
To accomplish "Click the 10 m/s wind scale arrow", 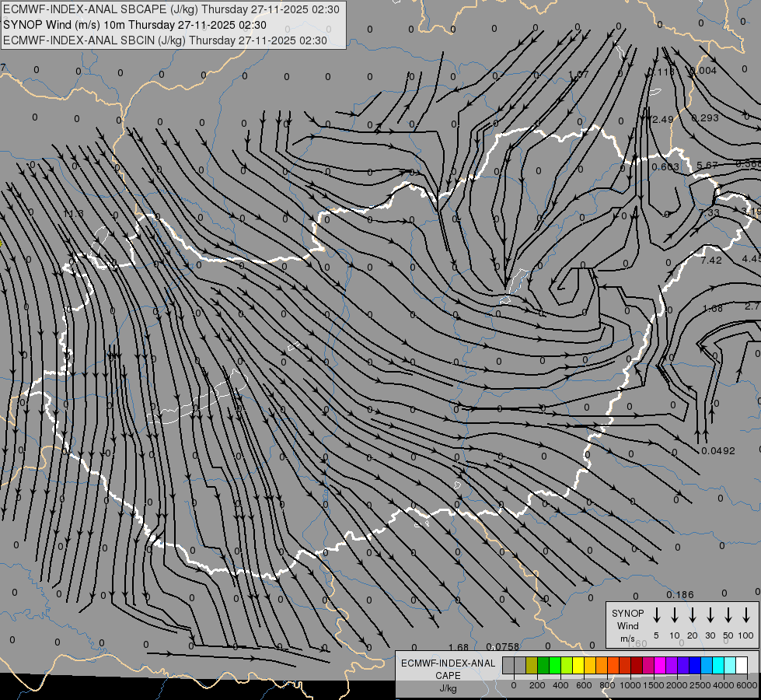I will tap(675, 615).
